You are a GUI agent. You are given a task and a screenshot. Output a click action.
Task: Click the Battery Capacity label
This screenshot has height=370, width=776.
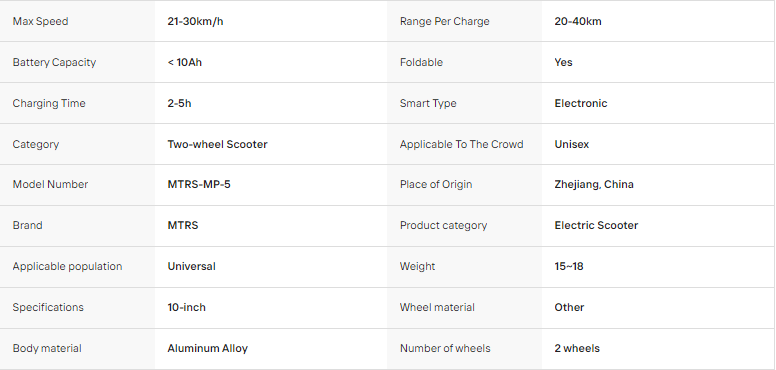click(x=54, y=62)
